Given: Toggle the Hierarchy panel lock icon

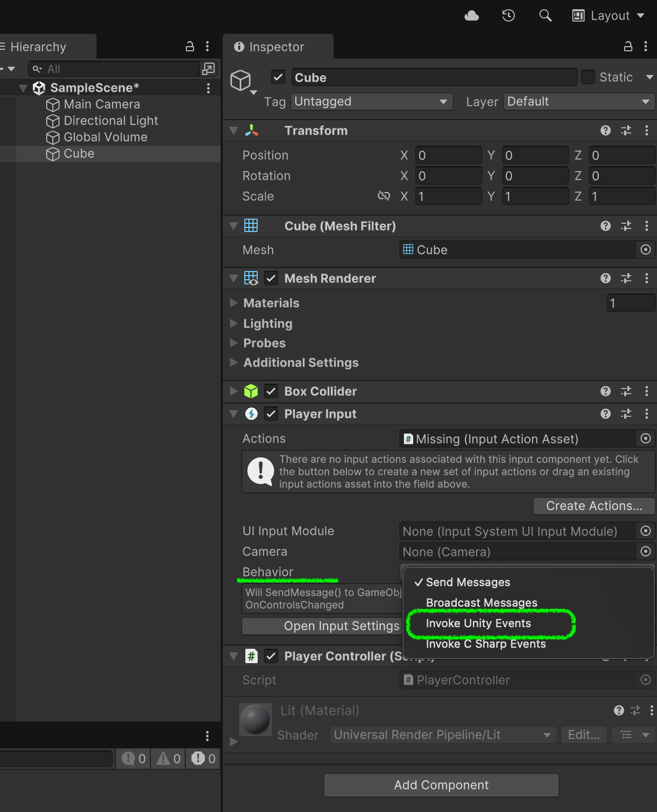Looking at the screenshot, I should tap(190, 47).
